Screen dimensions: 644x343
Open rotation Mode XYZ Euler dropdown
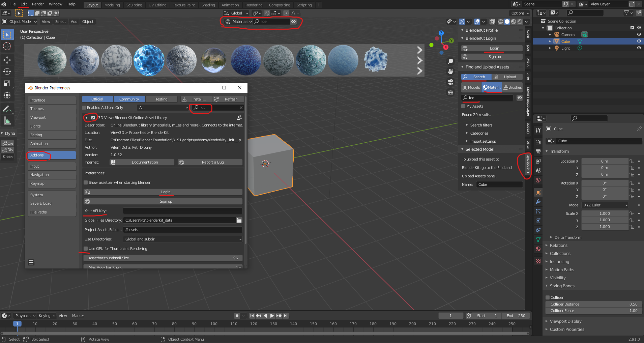click(605, 205)
